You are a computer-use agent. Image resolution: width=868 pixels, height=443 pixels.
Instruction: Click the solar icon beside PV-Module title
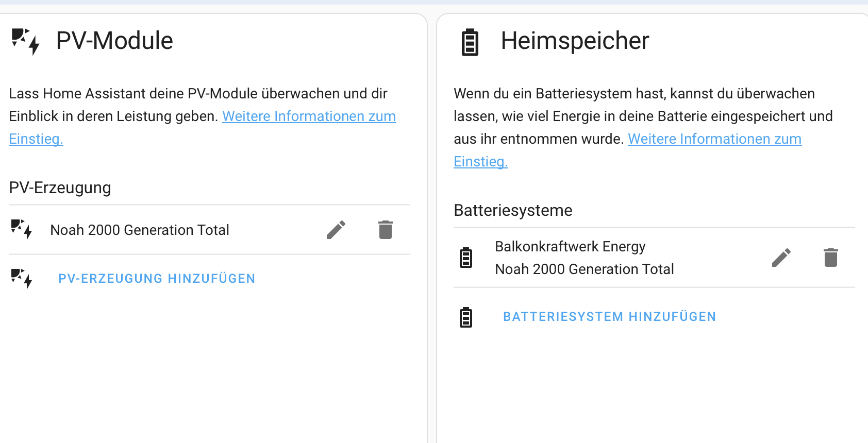(25, 41)
